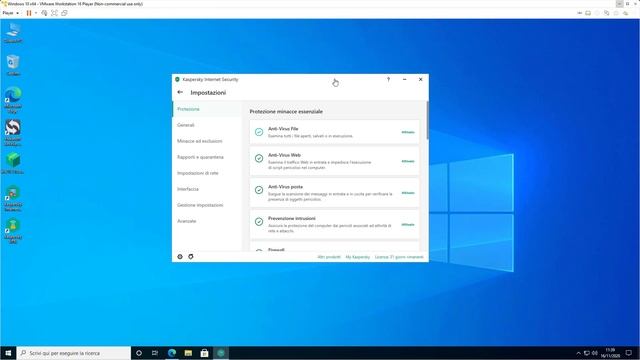This screenshot has width=640, height=360.
Task: Open volume icon in system tray
Action: (x=595, y=353)
